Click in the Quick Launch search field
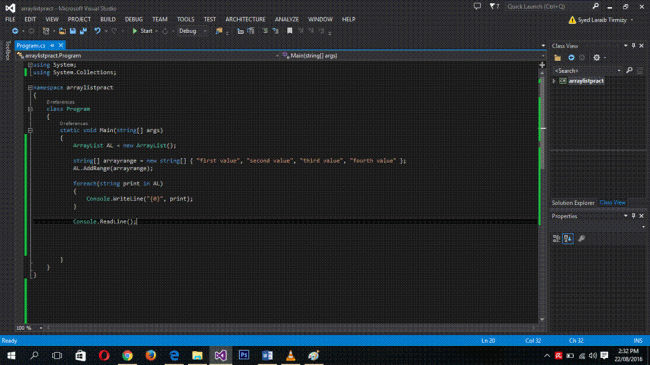 tap(548, 6)
